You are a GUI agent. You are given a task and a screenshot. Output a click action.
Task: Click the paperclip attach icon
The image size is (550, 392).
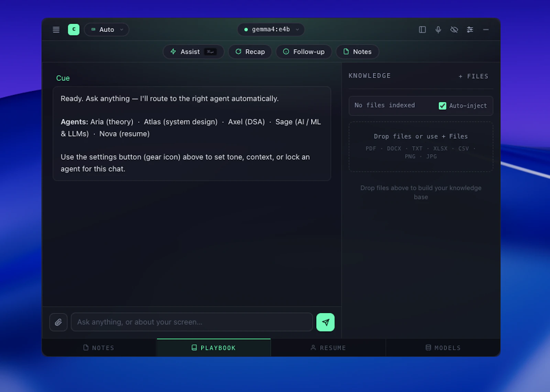pyautogui.click(x=58, y=322)
